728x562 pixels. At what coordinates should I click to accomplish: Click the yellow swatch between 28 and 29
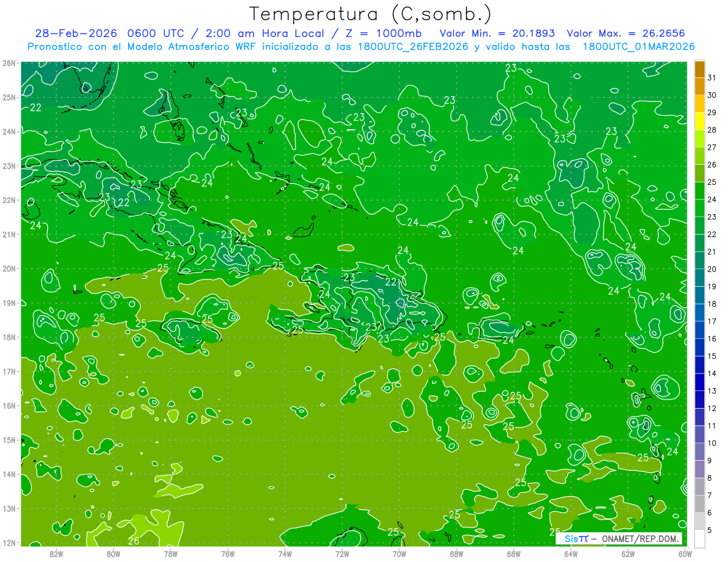point(699,121)
